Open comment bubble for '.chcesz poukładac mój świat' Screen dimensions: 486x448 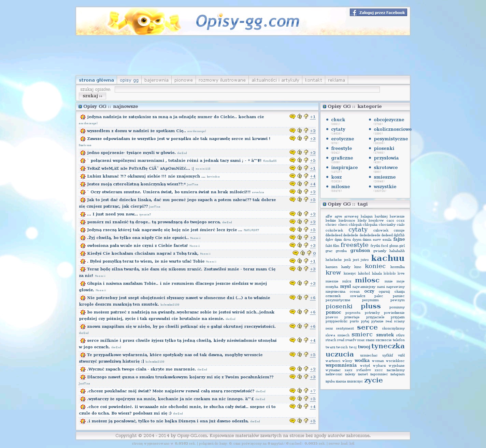pyautogui.click(x=292, y=391)
